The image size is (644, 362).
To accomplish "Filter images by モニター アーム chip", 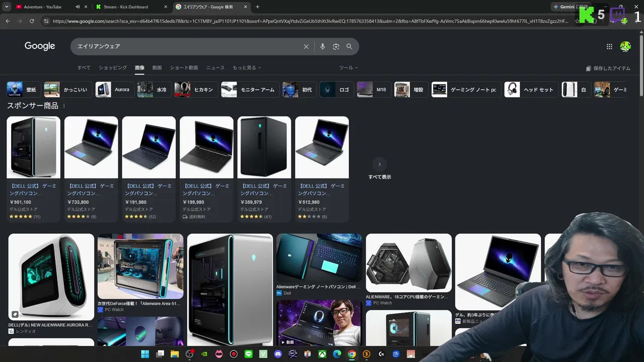I will point(250,89).
